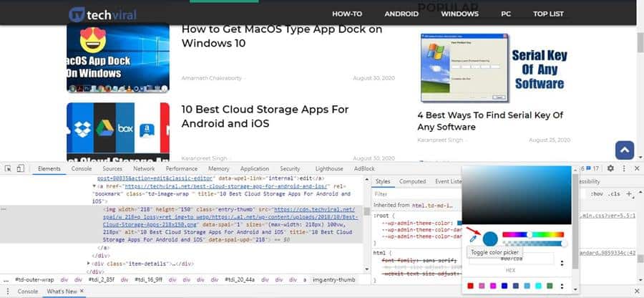The height and width of the screenshot is (298, 644).
Task: Click author Karanpreet Singh under Serial Key article
Action: tap(440, 140)
